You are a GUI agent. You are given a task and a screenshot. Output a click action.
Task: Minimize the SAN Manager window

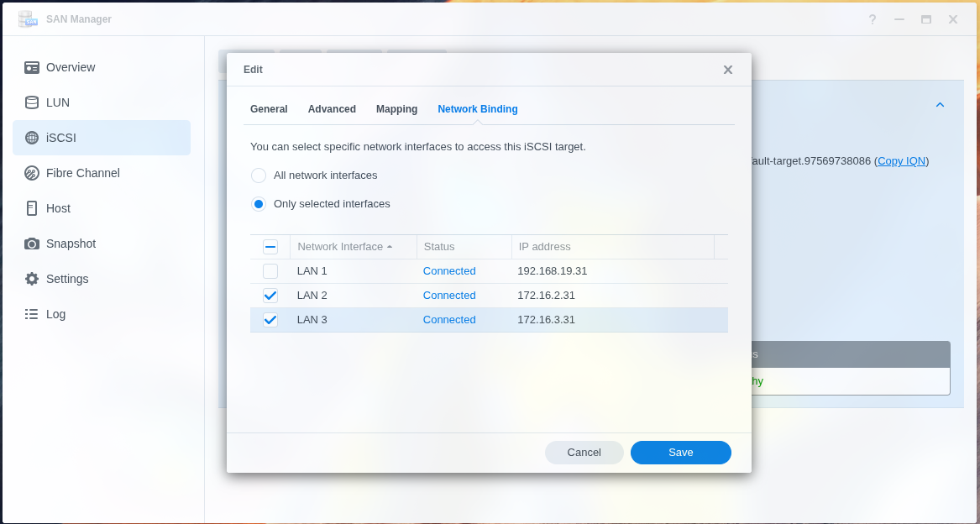tap(899, 19)
